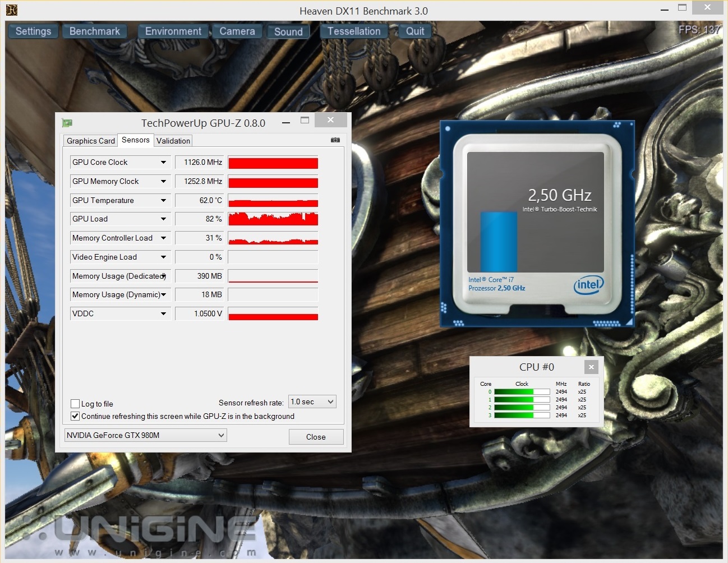Maximize the GPU-Z window
Screen dimensions: 728x563
click(305, 121)
